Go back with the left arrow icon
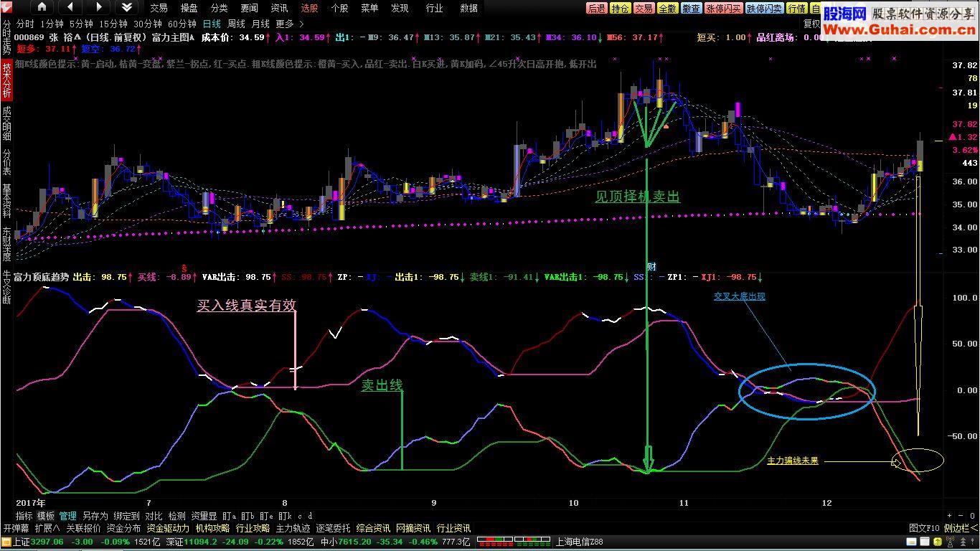The width and height of the screenshot is (980, 551). (x=70, y=7)
